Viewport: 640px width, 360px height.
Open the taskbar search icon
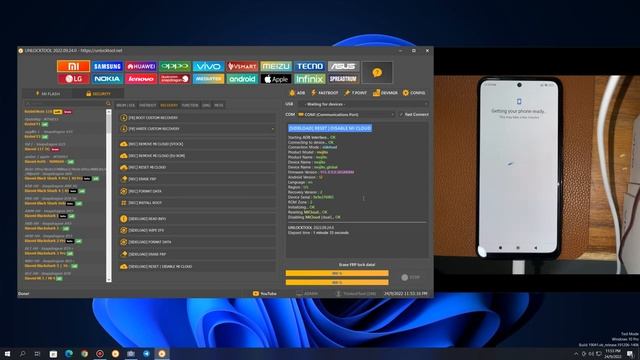point(22,353)
